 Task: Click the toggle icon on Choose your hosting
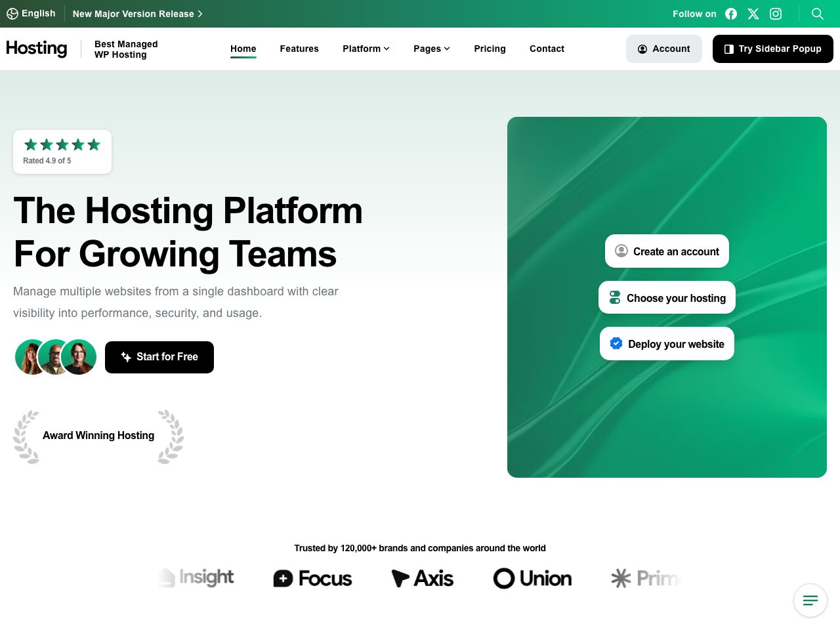(615, 297)
